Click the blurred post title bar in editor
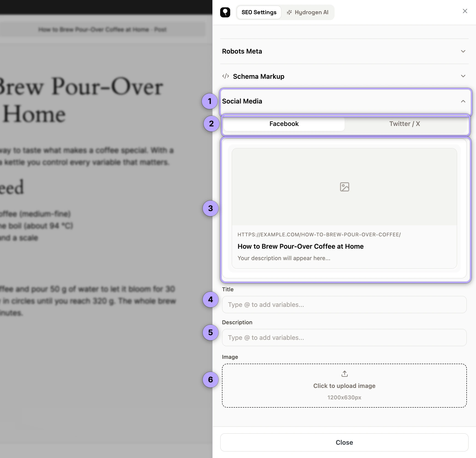Viewport: 476px width, 458px height. [102, 30]
